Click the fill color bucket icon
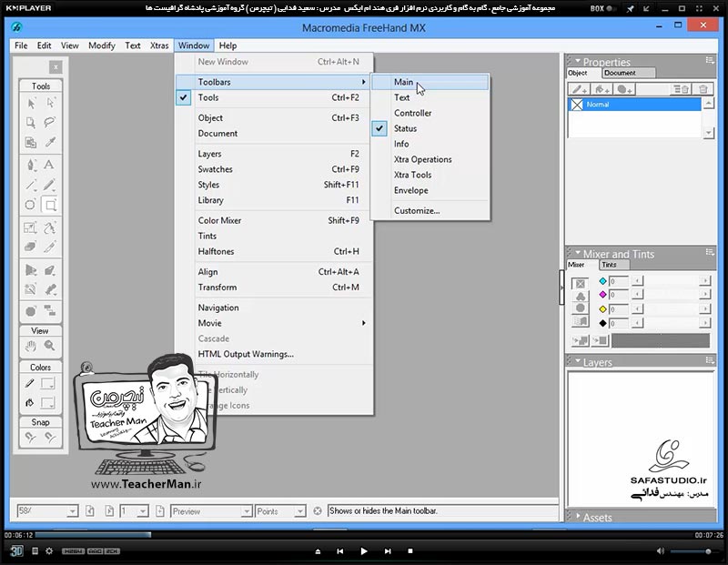Viewport: 728px width, 565px height. click(30, 402)
